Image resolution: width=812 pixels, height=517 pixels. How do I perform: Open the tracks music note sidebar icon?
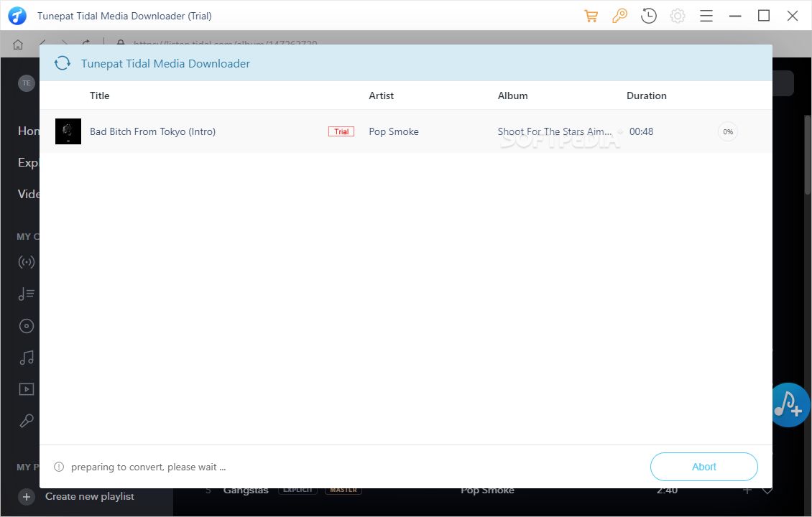point(27,358)
